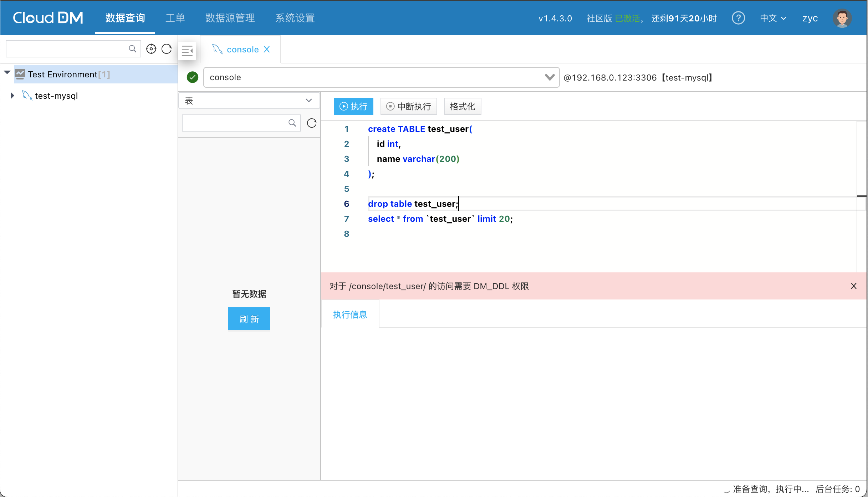This screenshot has height=497, width=868.
Task: Click the search magnifier in table filter
Action: 292,123
